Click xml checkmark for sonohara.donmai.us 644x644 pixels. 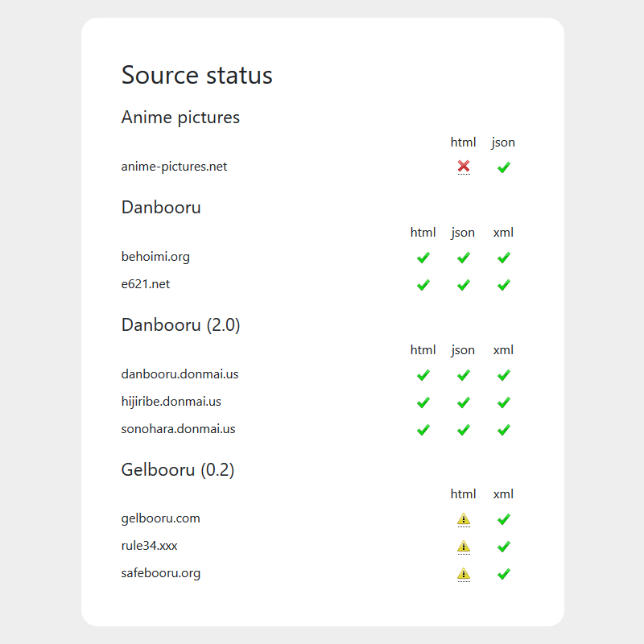point(504,430)
